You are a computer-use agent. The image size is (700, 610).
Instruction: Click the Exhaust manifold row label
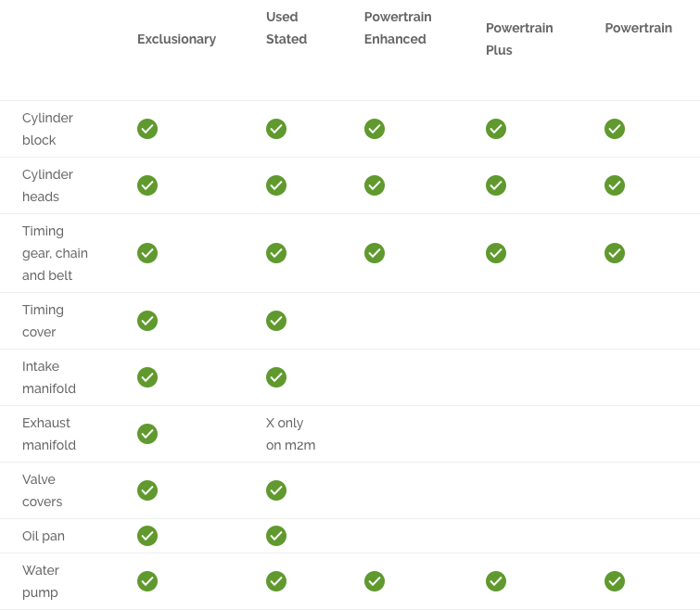tap(49, 434)
